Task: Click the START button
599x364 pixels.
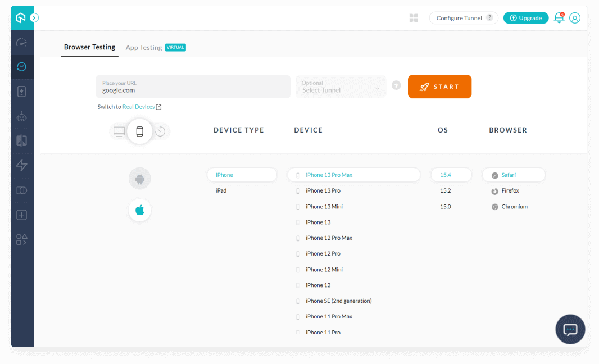Action: (439, 87)
